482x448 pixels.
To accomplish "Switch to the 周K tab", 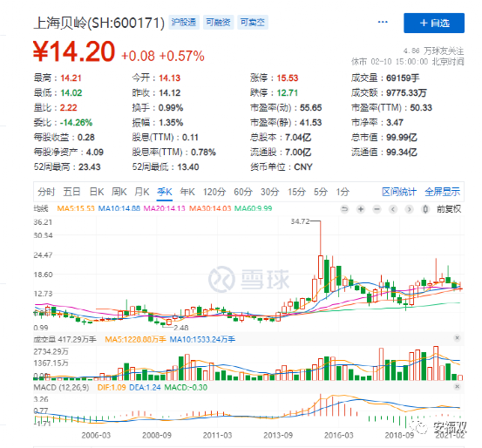I will click(119, 192).
